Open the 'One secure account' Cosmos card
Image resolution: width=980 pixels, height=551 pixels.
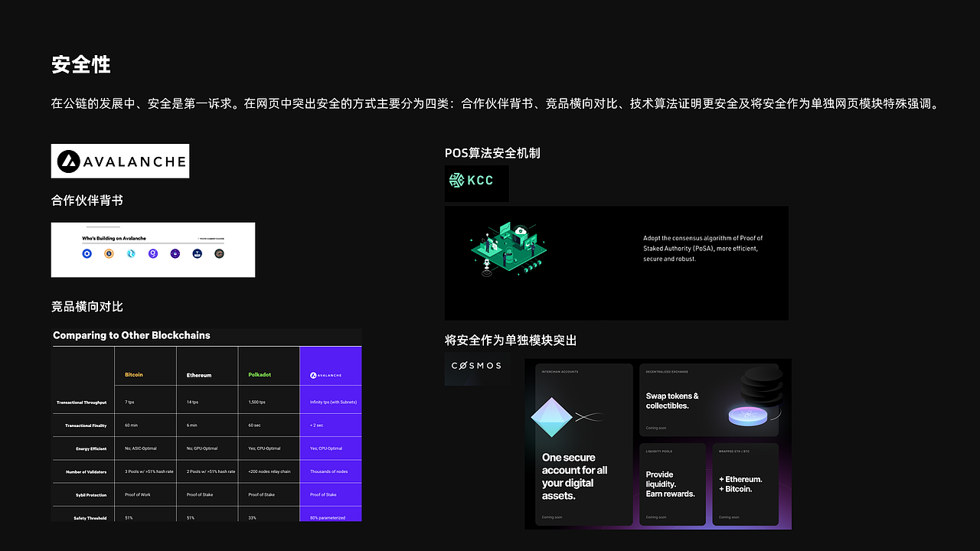[584, 445]
